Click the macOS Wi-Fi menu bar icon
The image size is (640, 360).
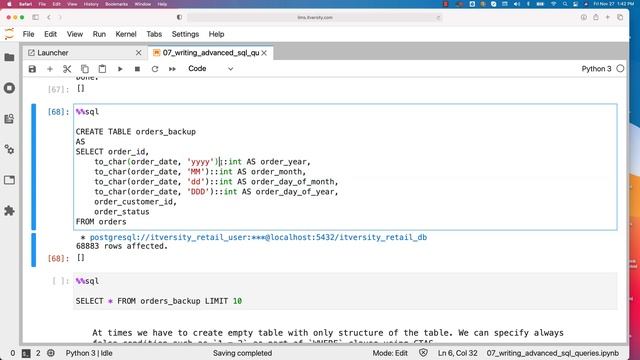coord(553,4)
